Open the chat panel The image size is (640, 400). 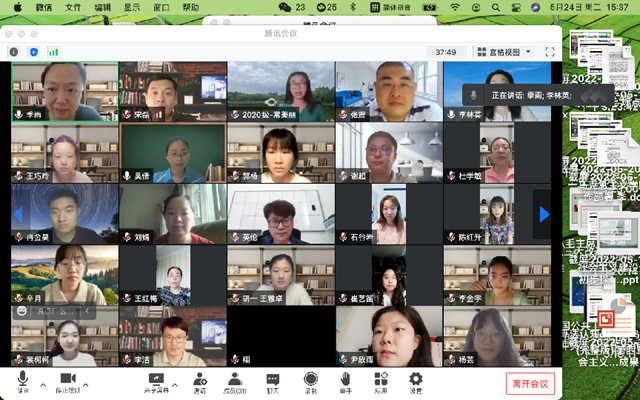[272, 381]
